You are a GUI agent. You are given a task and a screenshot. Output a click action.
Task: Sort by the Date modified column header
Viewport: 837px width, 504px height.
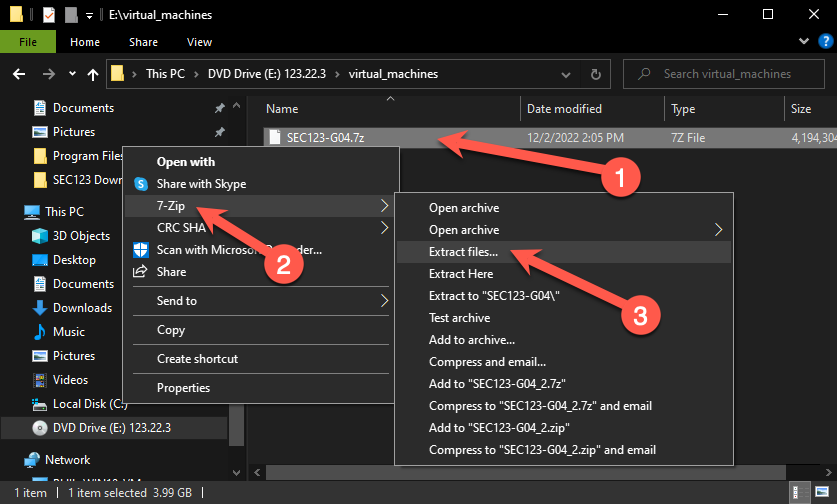564,109
